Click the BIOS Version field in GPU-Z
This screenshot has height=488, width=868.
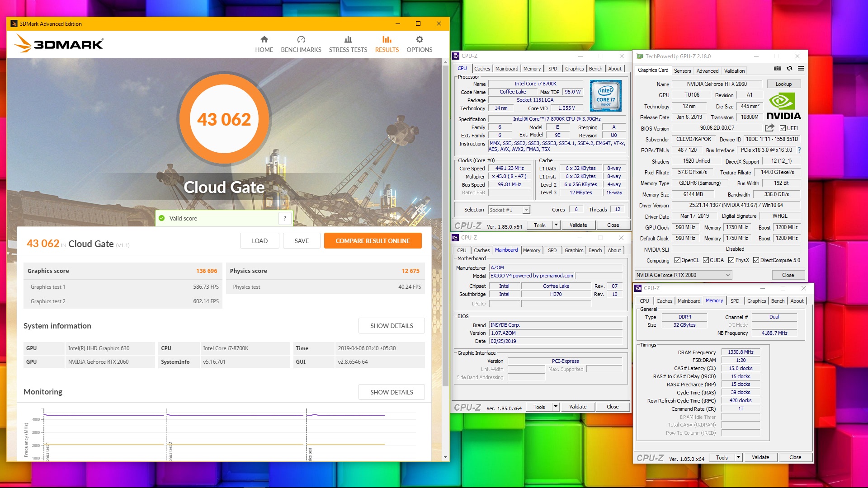pyautogui.click(x=717, y=128)
